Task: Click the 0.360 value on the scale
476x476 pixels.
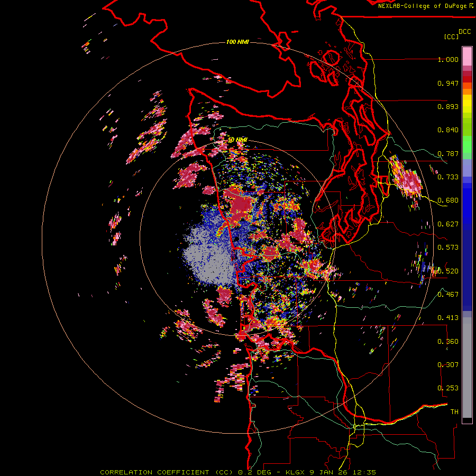Action: [x=448, y=342]
